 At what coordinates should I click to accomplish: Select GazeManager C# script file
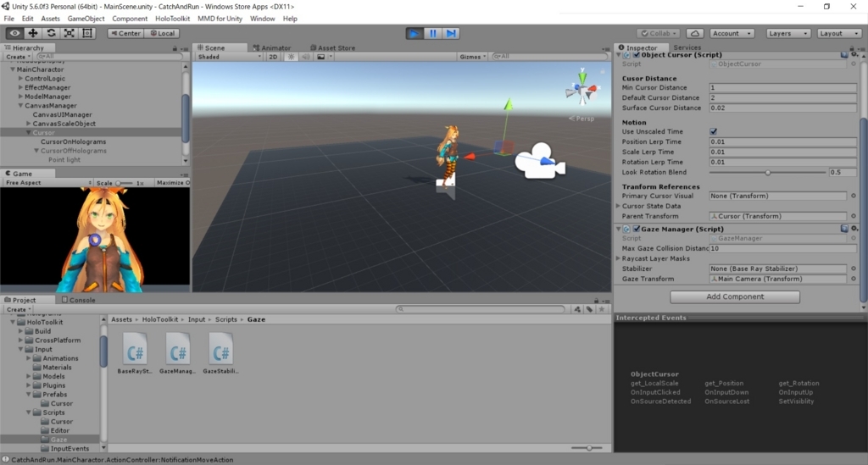pos(178,353)
